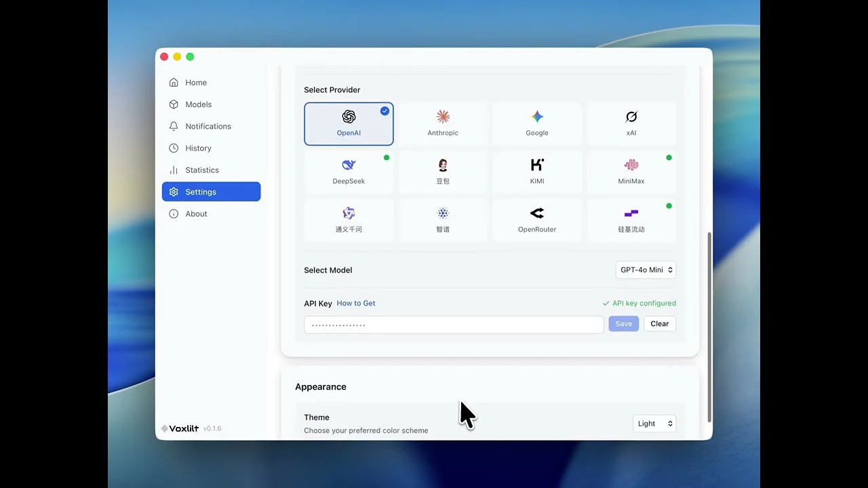Click the 'Select Model' label
This screenshot has height=488, width=868.
point(328,270)
